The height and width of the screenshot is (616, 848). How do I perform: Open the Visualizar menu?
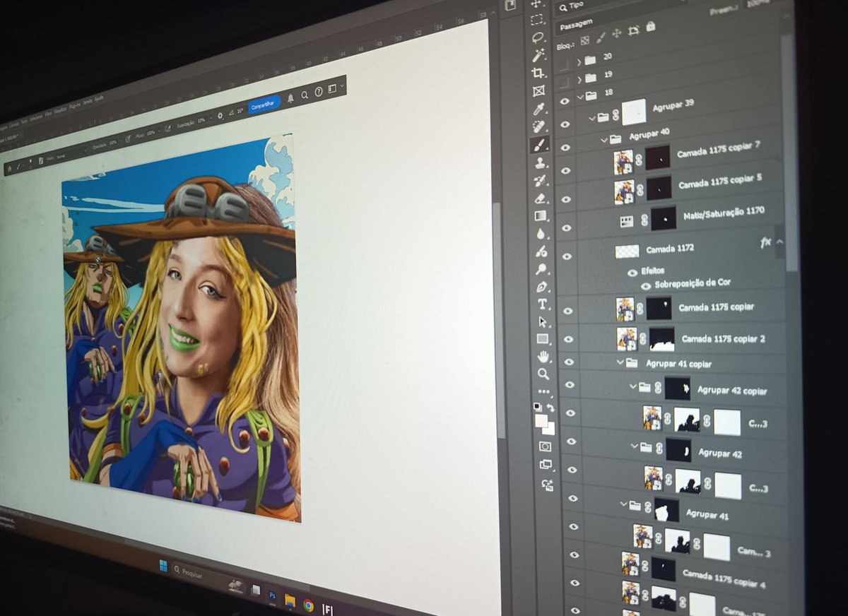click(60, 110)
